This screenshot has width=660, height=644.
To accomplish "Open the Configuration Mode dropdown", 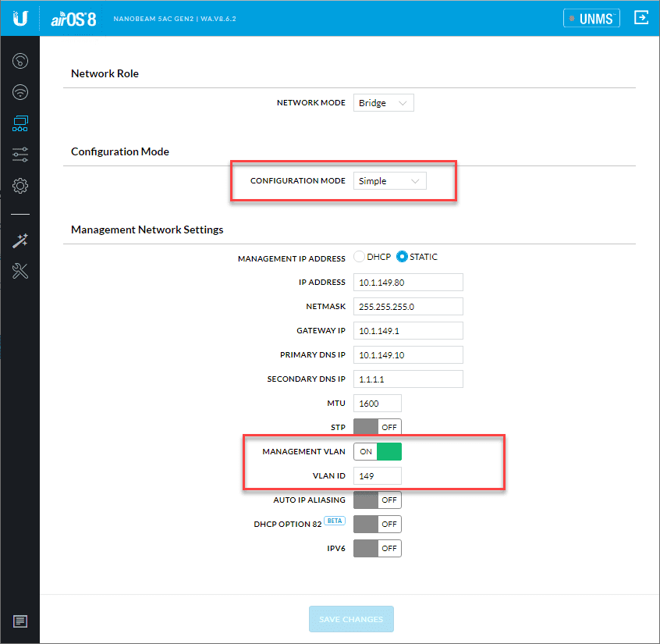I will 389,180.
